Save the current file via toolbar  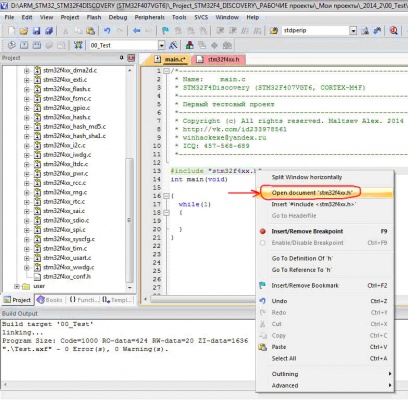[36, 31]
